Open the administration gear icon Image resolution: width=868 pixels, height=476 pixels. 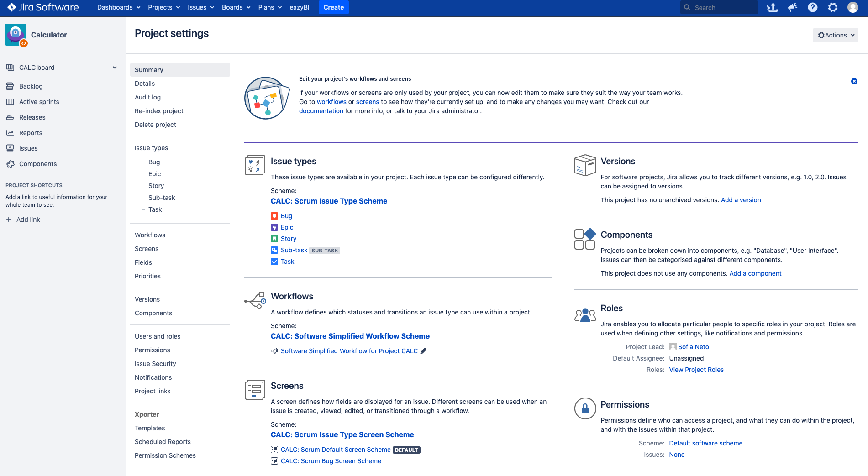pos(833,7)
